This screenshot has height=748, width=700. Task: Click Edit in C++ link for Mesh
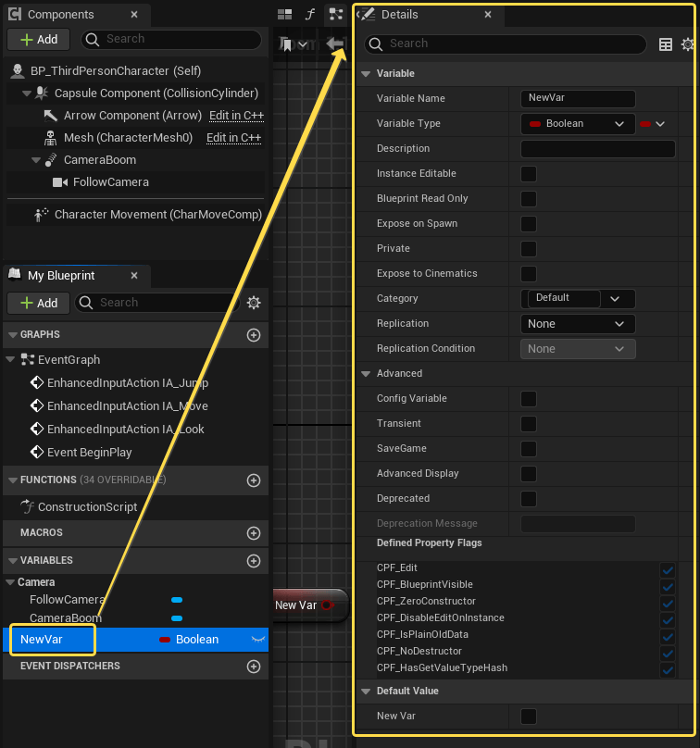pyautogui.click(x=234, y=138)
